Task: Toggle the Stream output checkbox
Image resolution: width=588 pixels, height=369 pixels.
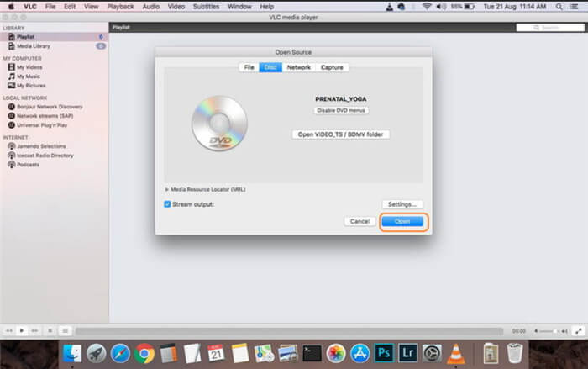Action: click(x=167, y=204)
